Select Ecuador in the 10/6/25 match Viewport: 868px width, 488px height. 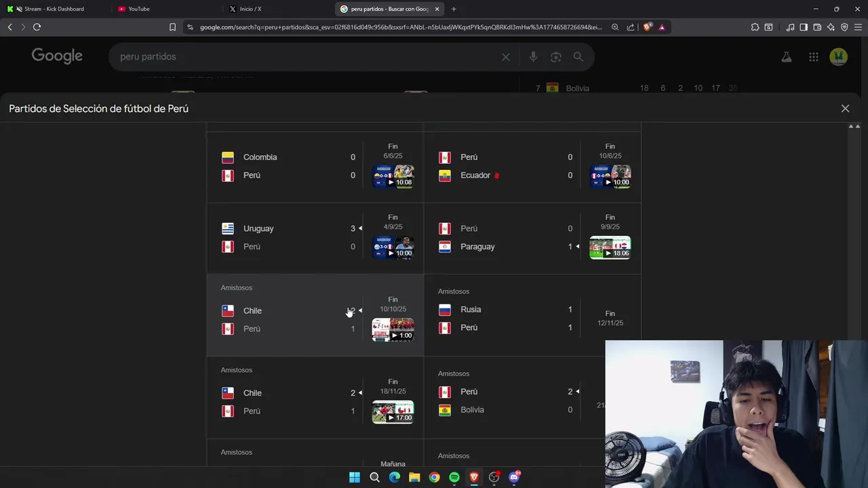pos(475,176)
